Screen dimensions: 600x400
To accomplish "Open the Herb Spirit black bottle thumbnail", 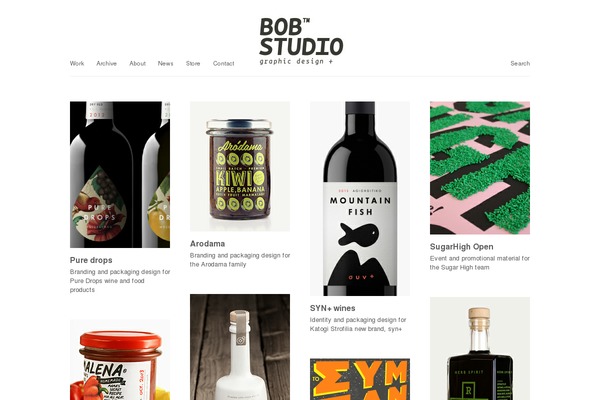I will pyautogui.click(x=480, y=349).
